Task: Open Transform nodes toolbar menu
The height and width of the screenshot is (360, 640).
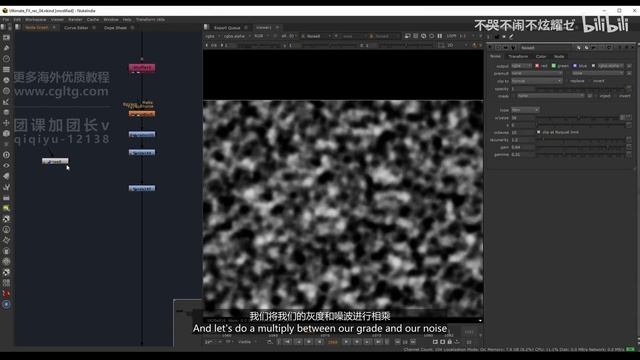Action: click(6, 123)
